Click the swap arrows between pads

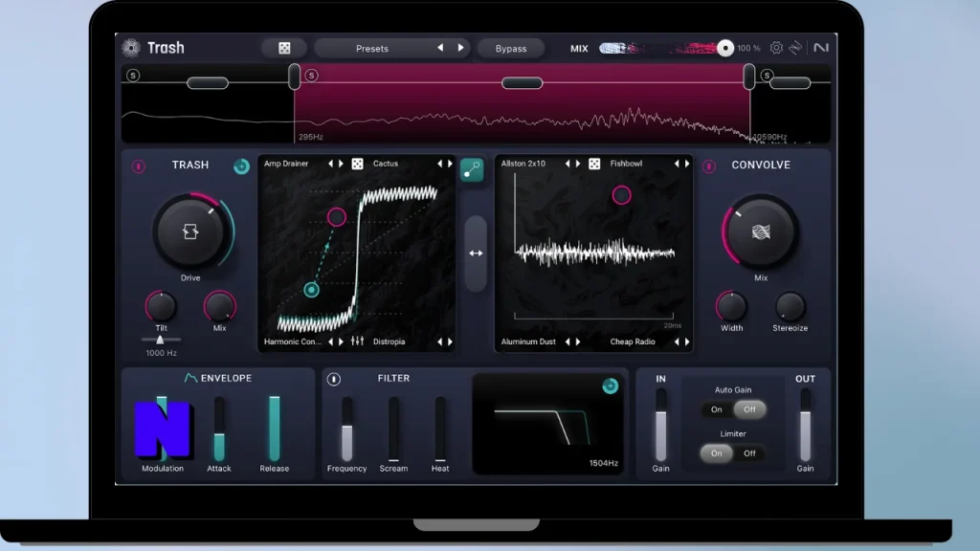coord(476,253)
